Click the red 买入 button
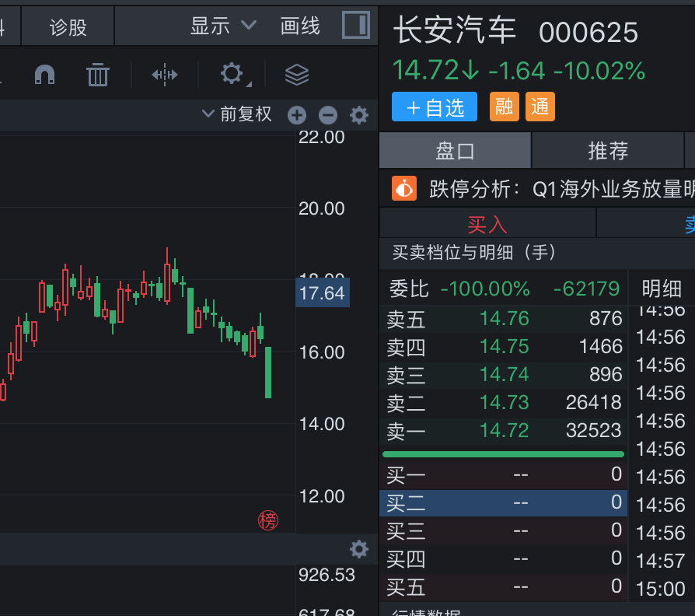The height and width of the screenshot is (616, 695). 487,224
